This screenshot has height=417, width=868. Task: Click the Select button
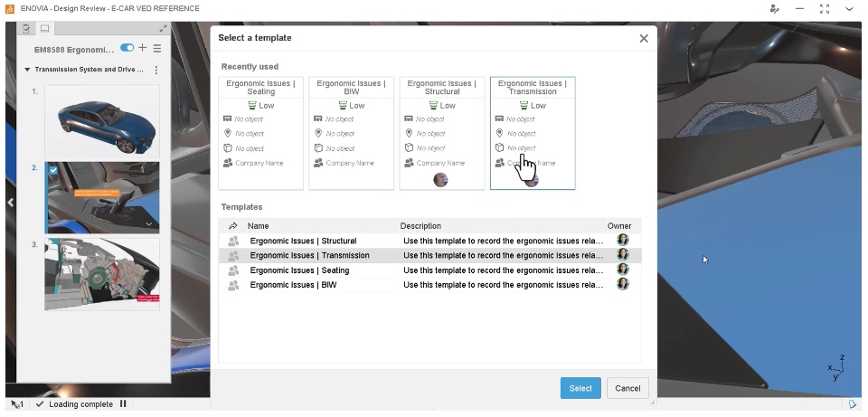point(580,388)
